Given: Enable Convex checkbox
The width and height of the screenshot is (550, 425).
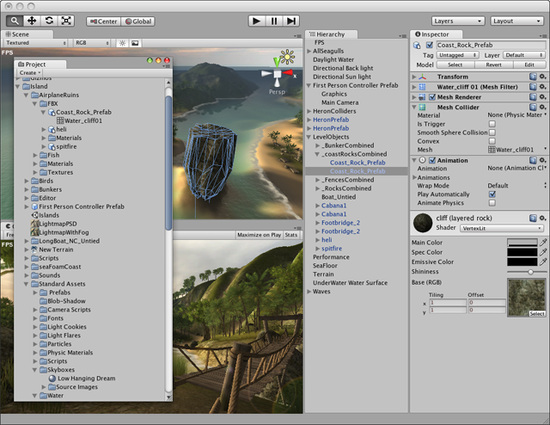Looking at the screenshot, I should click(492, 141).
